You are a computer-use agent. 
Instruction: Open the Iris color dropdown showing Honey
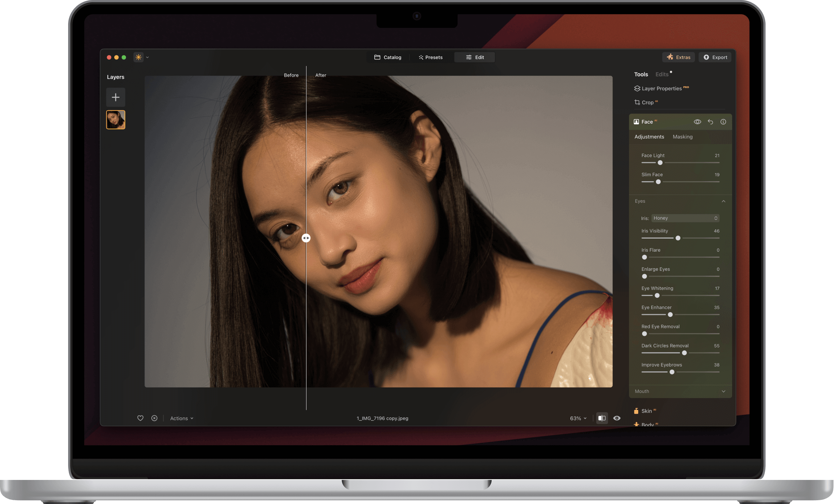tap(685, 218)
